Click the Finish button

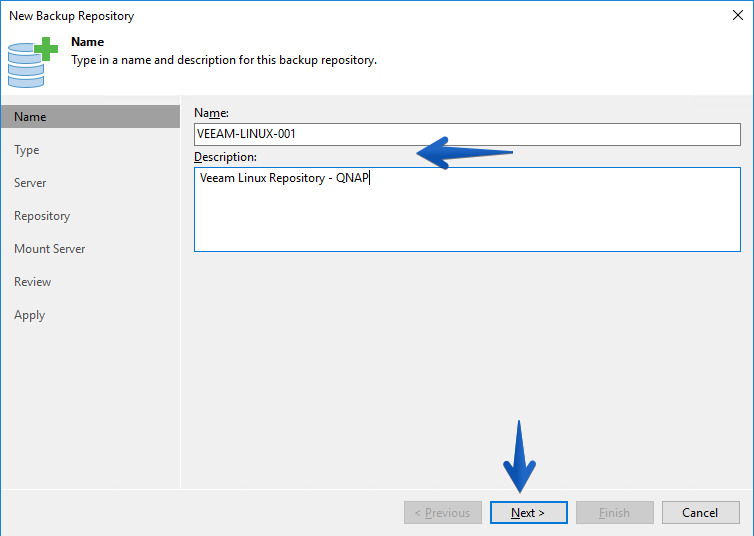tap(615, 512)
